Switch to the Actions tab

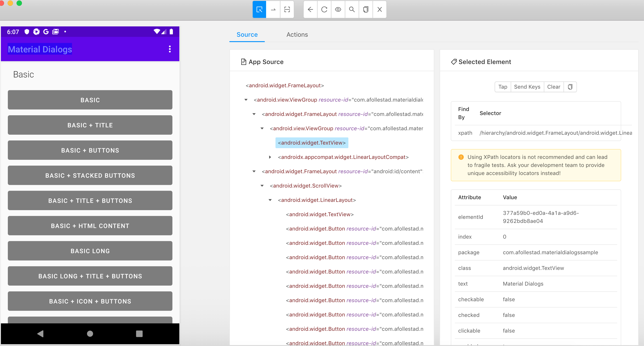click(x=297, y=34)
